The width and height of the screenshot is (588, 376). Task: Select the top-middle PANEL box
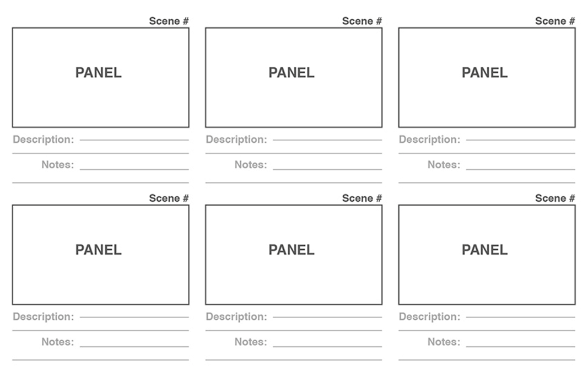tap(294, 77)
